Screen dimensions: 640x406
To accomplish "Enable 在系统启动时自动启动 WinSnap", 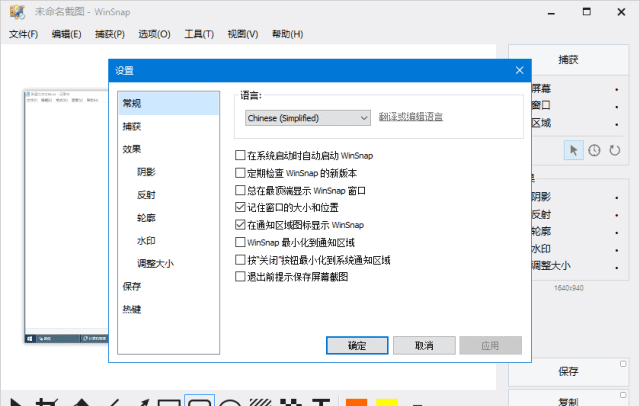I will tap(240, 155).
